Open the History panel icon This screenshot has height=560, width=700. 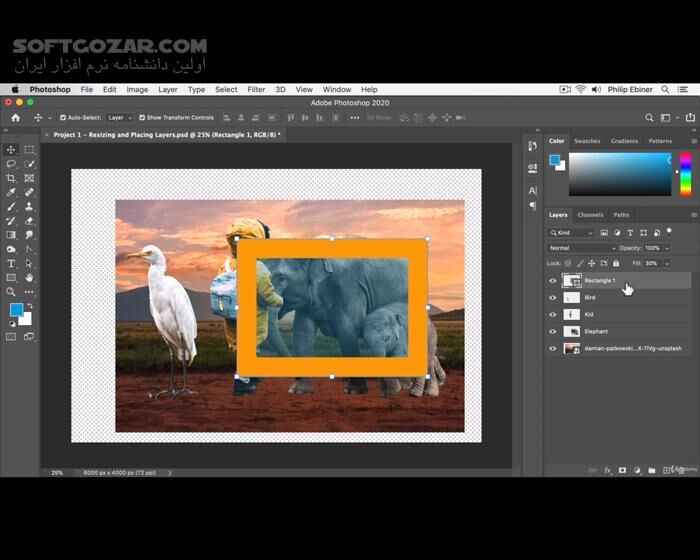533,146
